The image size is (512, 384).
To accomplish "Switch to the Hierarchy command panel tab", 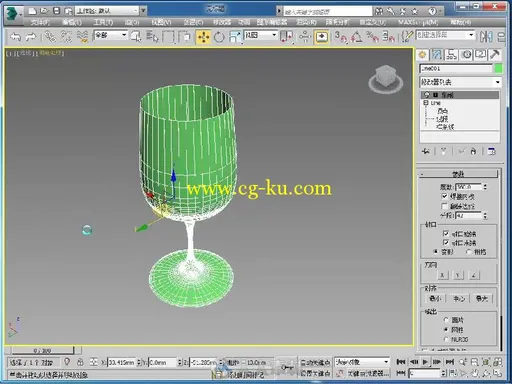I will [x=452, y=55].
